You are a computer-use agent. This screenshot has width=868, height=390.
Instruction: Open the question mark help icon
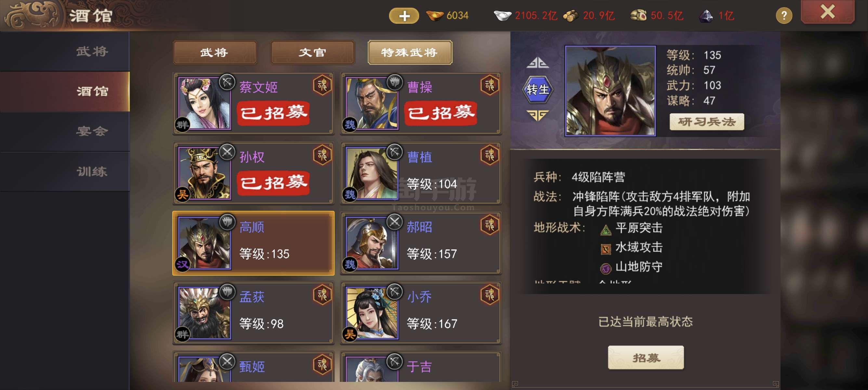(784, 16)
